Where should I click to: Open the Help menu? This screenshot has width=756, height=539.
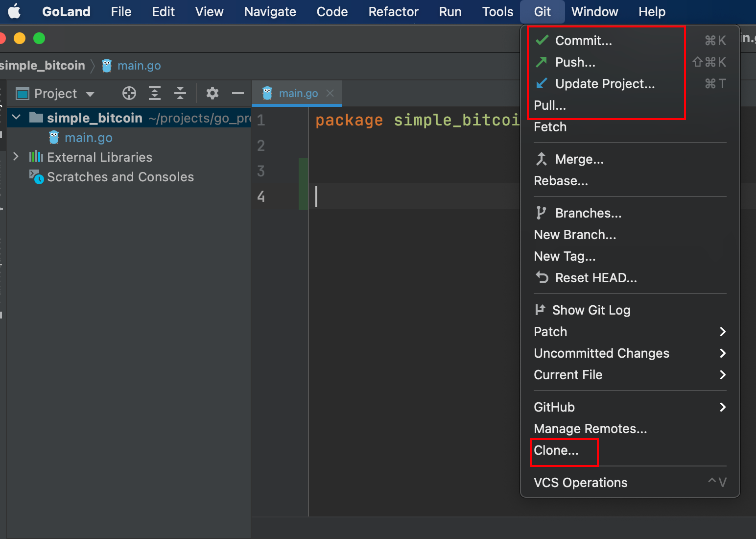[x=652, y=11]
